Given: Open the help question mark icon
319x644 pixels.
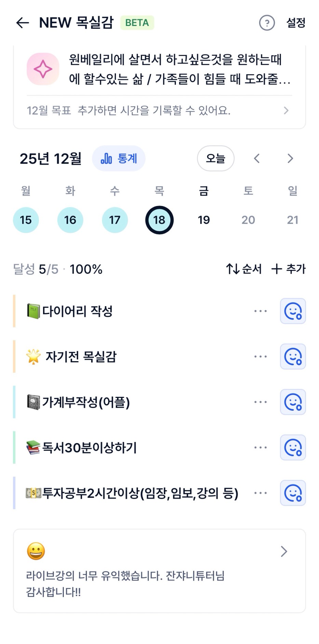Looking at the screenshot, I should [267, 23].
